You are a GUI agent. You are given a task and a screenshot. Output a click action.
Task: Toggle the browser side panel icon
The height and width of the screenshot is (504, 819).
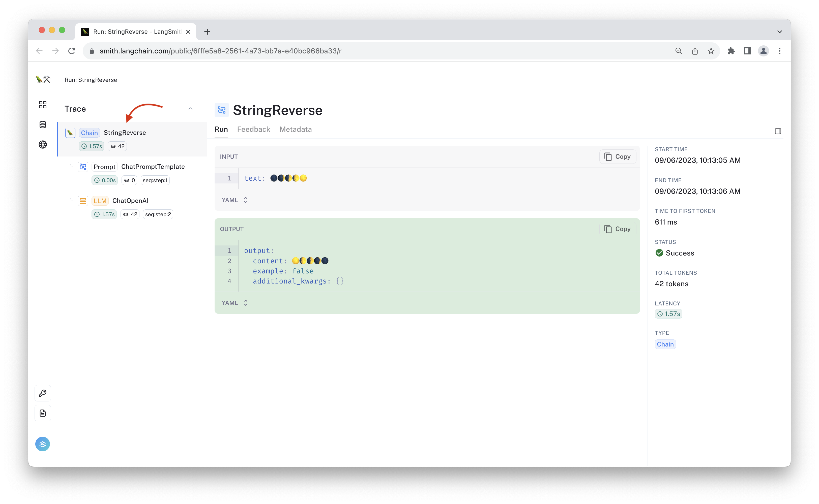click(747, 51)
